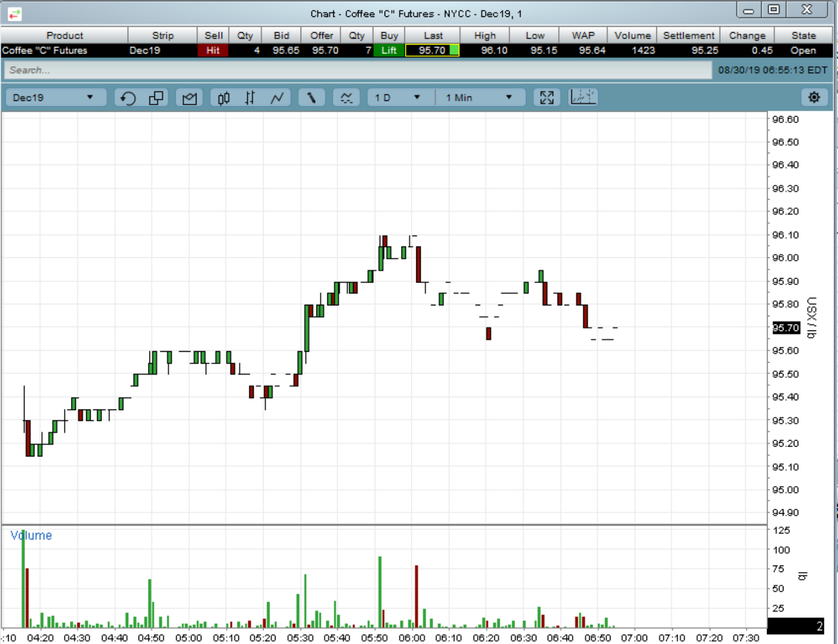Click the Volume column header

(632, 35)
